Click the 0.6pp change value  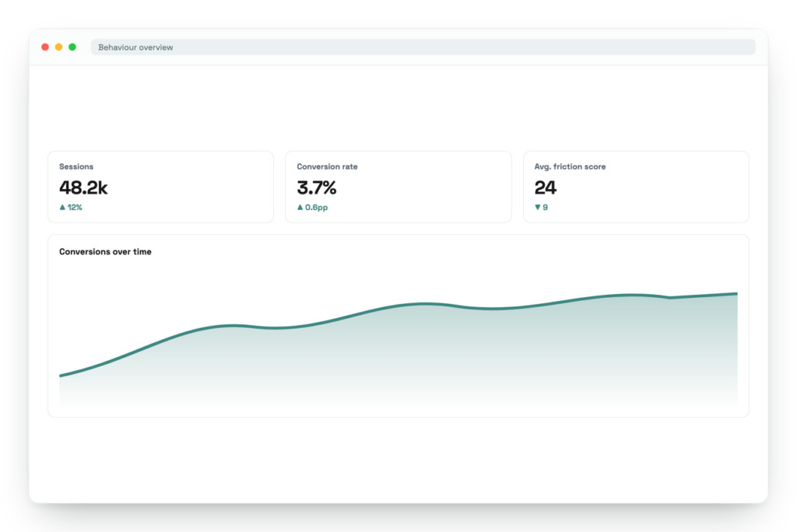[316, 208]
